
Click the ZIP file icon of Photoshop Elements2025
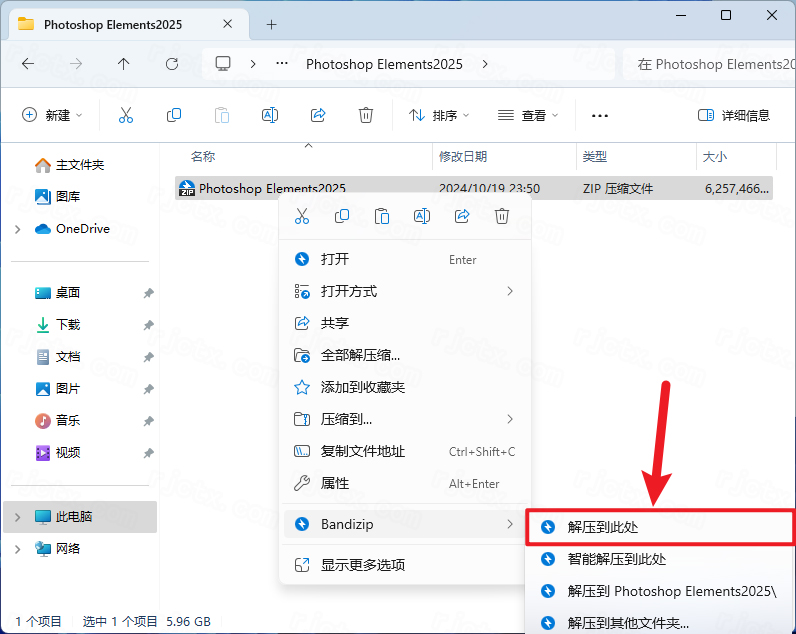pyautogui.click(x=187, y=188)
